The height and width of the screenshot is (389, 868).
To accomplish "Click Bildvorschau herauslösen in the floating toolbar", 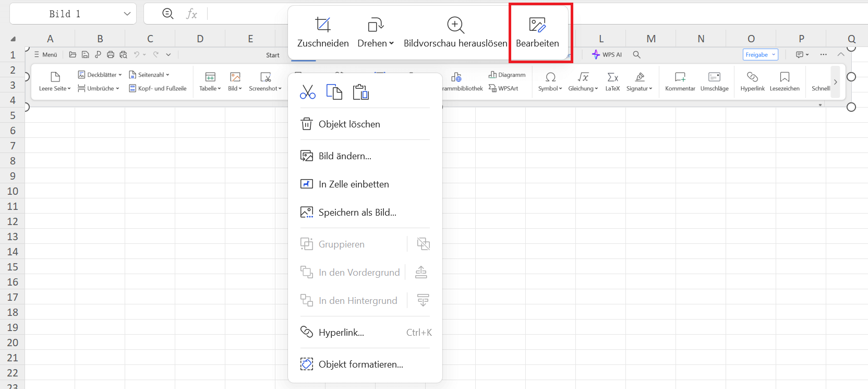I will click(x=455, y=33).
